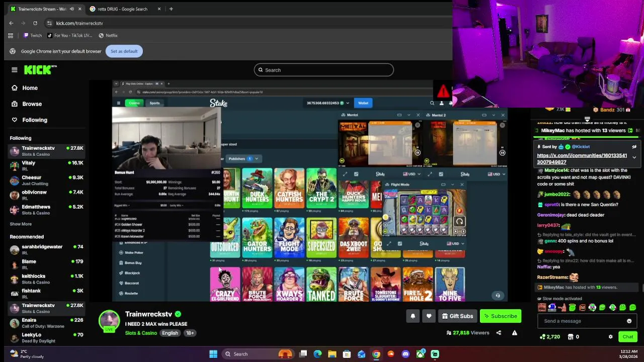Click the Windows taskbar Search box

pyautogui.click(x=258, y=354)
